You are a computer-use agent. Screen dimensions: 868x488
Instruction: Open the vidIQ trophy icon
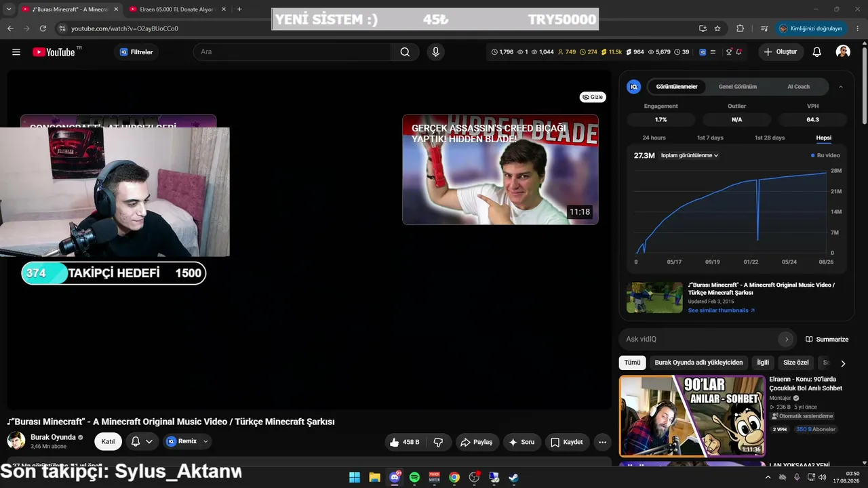(x=729, y=52)
